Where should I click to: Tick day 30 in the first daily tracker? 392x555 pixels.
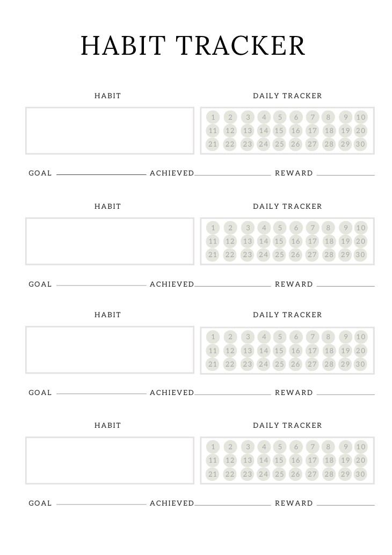(x=360, y=144)
